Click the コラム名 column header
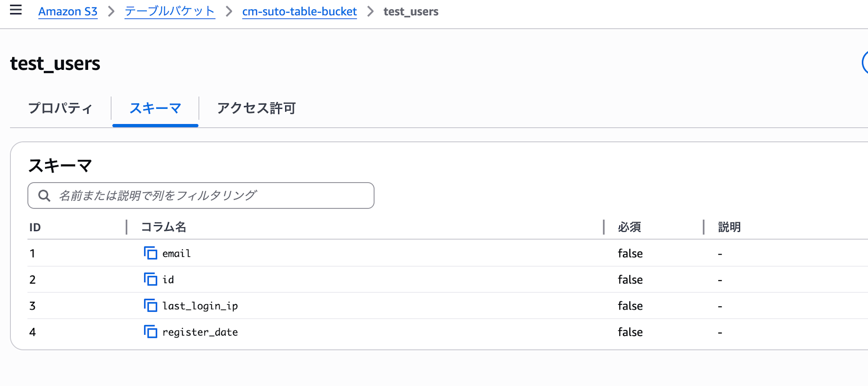Viewport: 868px width, 386px height. pyautogui.click(x=164, y=227)
